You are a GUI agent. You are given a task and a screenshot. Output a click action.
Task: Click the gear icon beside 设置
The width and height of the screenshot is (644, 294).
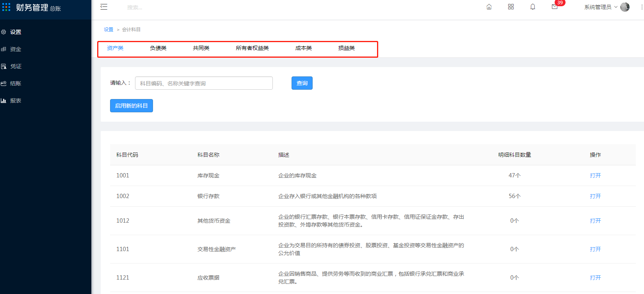[x=4, y=32]
